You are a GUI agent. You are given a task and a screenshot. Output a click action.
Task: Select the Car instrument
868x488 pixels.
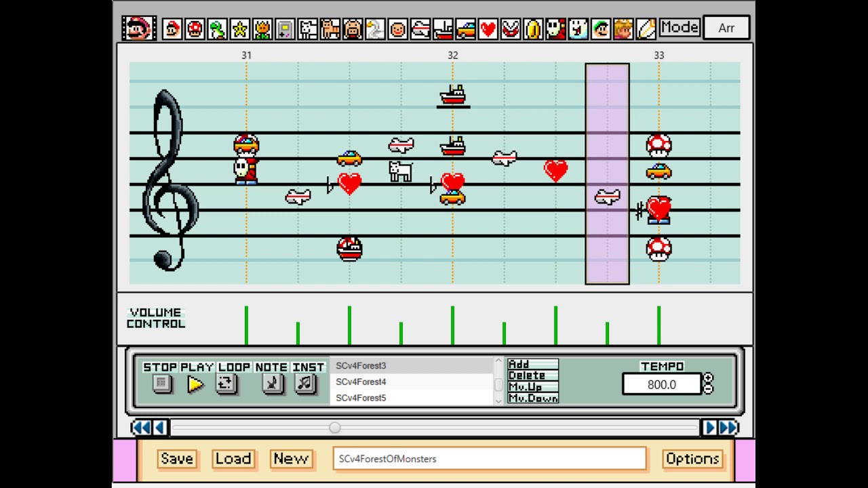coord(465,28)
